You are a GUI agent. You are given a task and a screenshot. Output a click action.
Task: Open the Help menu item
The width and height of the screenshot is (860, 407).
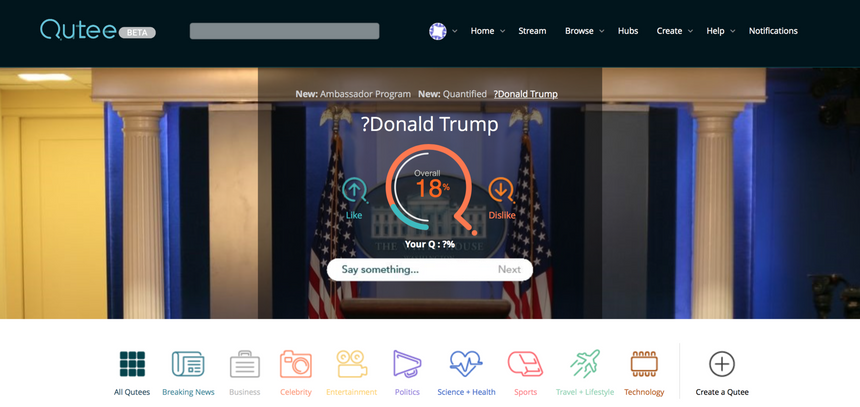click(715, 31)
